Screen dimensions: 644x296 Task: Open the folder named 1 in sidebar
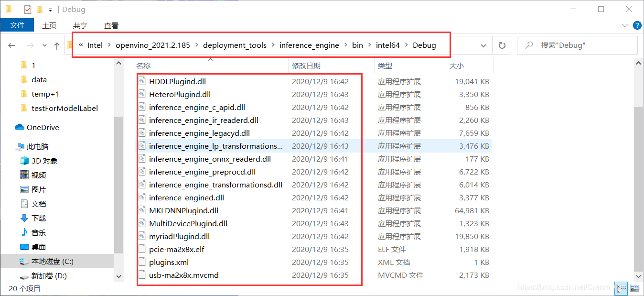33,66
